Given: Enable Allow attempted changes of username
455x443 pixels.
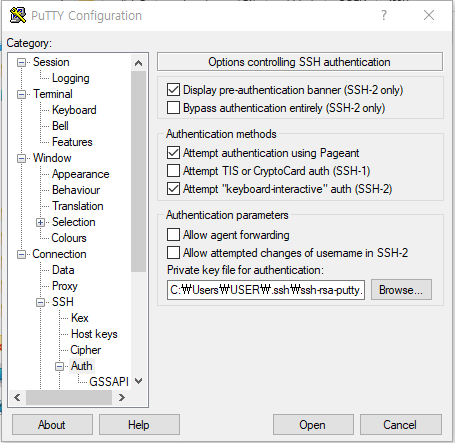Looking at the screenshot, I should coord(173,253).
